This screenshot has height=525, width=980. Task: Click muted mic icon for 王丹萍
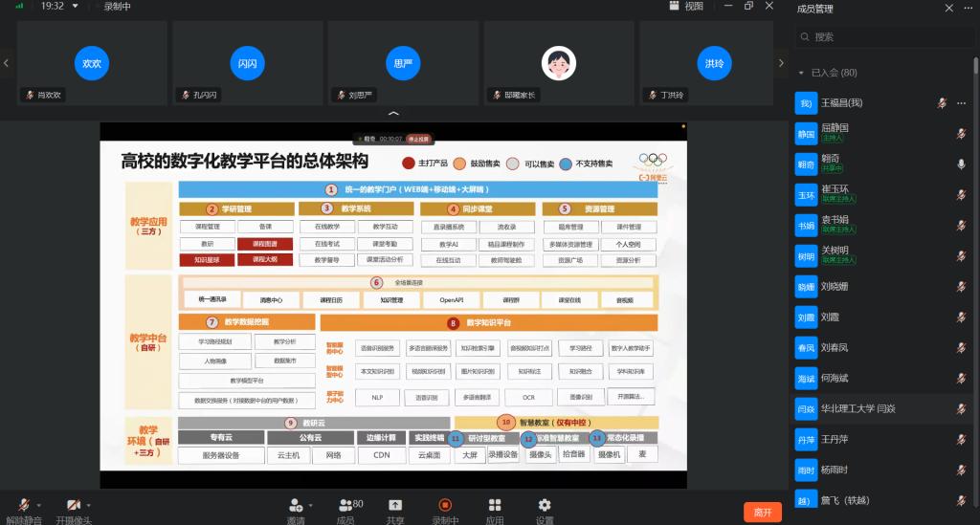click(x=961, y=440)
